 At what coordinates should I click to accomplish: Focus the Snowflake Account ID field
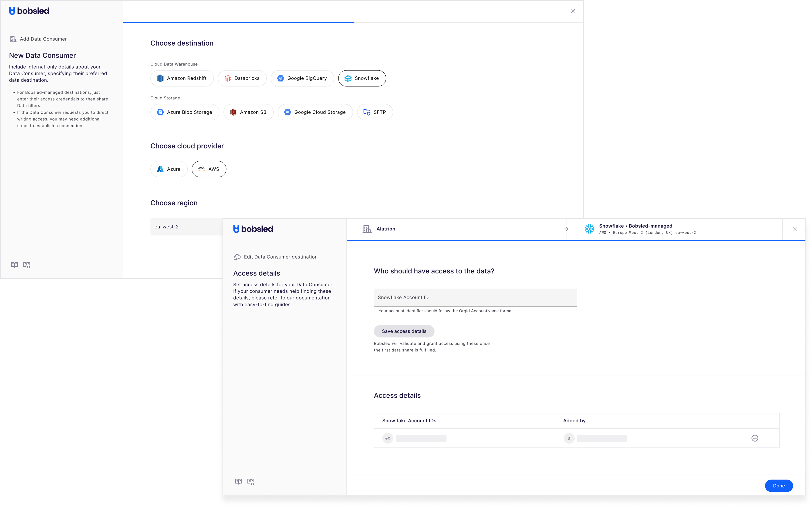click(475, 297)
